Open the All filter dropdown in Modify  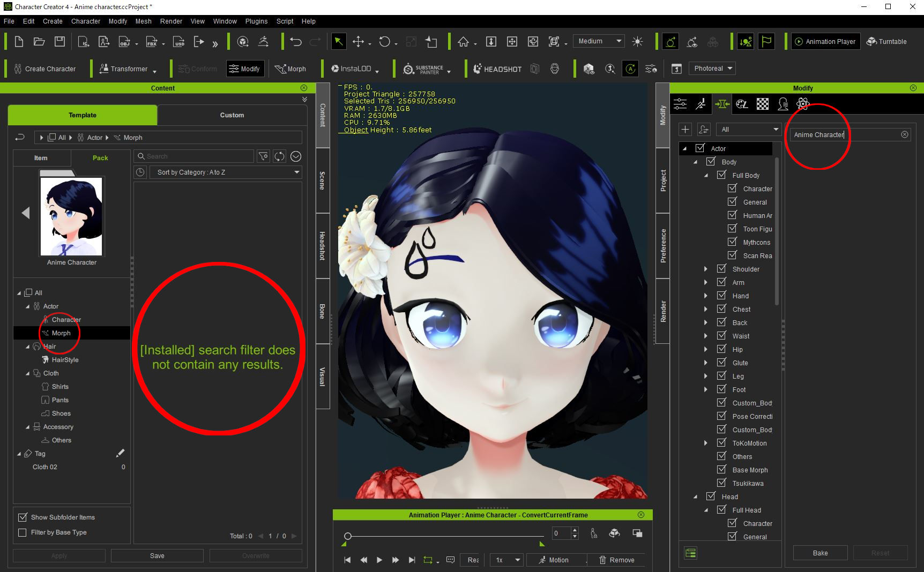749,130
